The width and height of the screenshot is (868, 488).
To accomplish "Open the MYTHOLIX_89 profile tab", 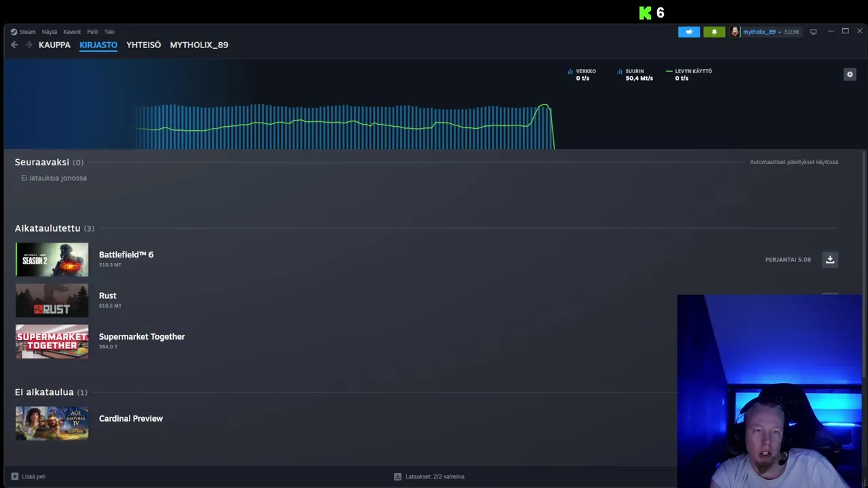I will click(199, 45).
